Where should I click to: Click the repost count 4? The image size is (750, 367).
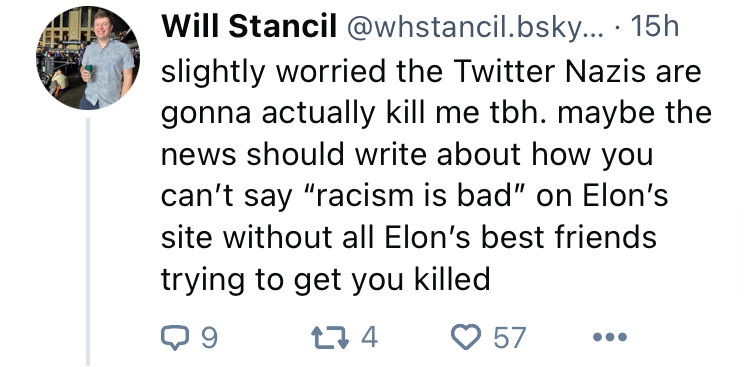369,337
